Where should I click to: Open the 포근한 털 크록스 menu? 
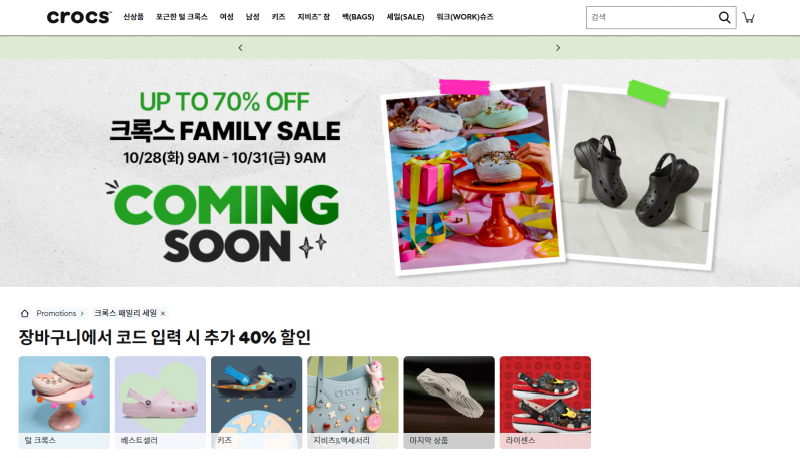click(182, 17)
